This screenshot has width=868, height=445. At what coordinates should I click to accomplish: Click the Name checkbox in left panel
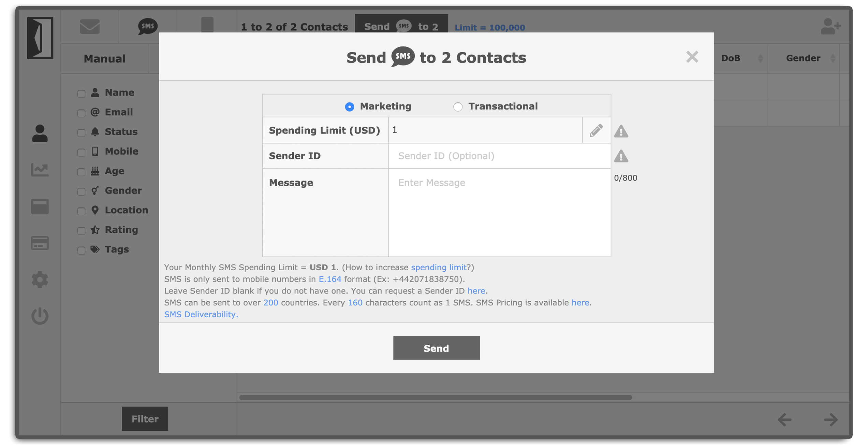pos(81,93)
